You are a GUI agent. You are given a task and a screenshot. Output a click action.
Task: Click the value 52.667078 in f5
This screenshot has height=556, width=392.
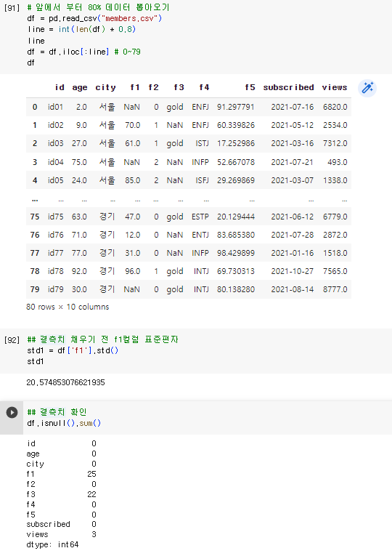[x=236, y=162]
